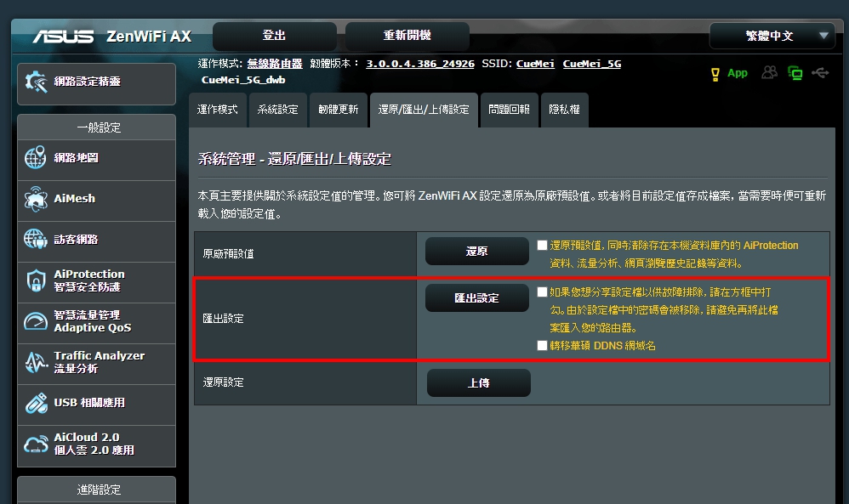Select the 還原/匯出/上傳設定 tab

[424, 110]
